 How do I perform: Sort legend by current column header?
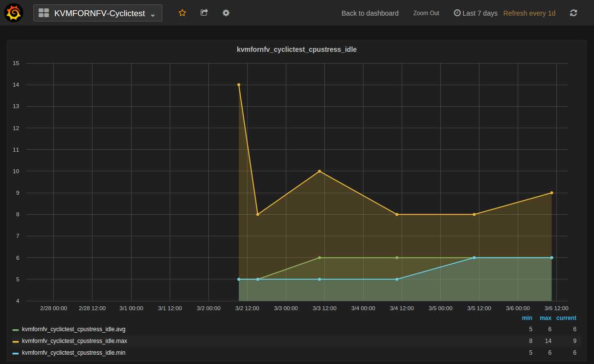point(566,318)
